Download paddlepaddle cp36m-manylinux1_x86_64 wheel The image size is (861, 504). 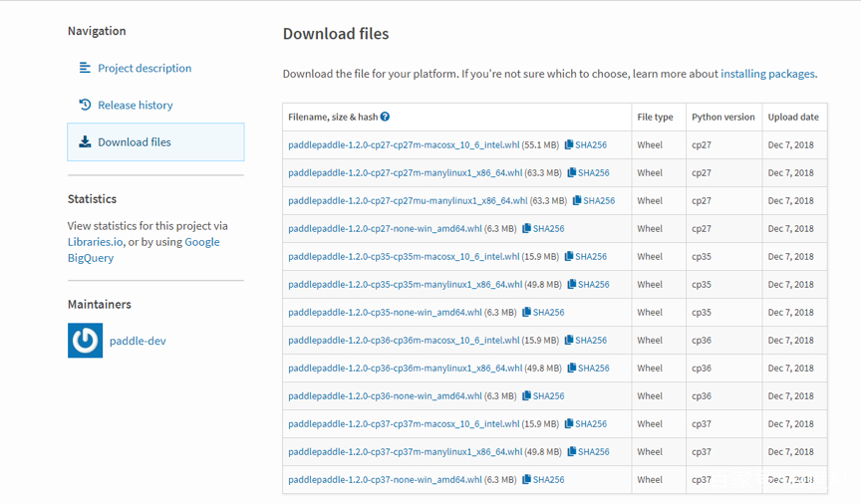click(x=406, y=368)
